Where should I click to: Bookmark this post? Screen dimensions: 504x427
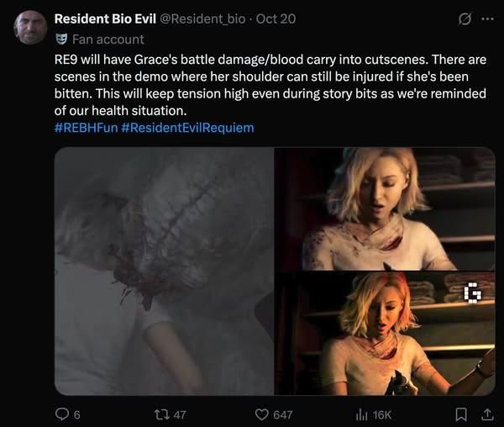[461, 414]
